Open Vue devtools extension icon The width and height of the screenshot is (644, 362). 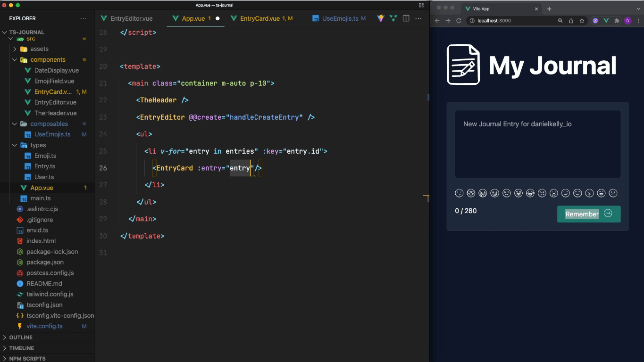click(606, 21)
